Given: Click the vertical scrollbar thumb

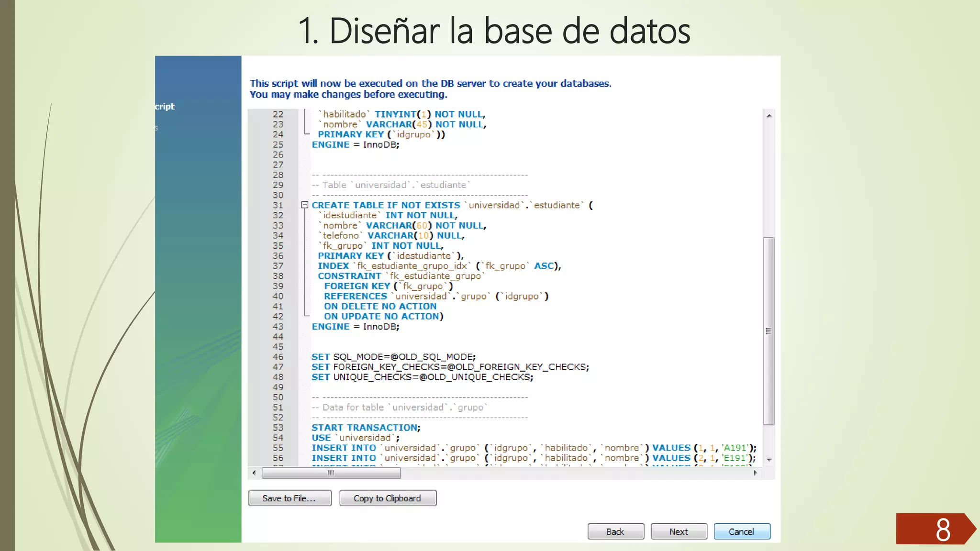Looking at the screenshot, I should (x=768, y=330).
